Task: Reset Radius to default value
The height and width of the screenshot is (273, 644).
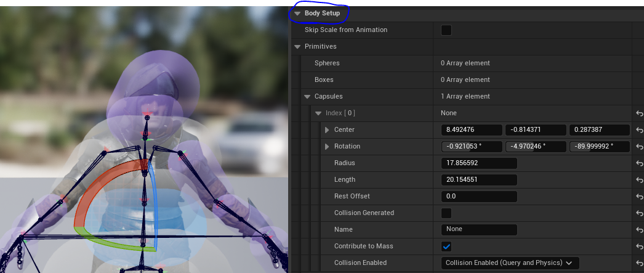Action: click(639, 163)
